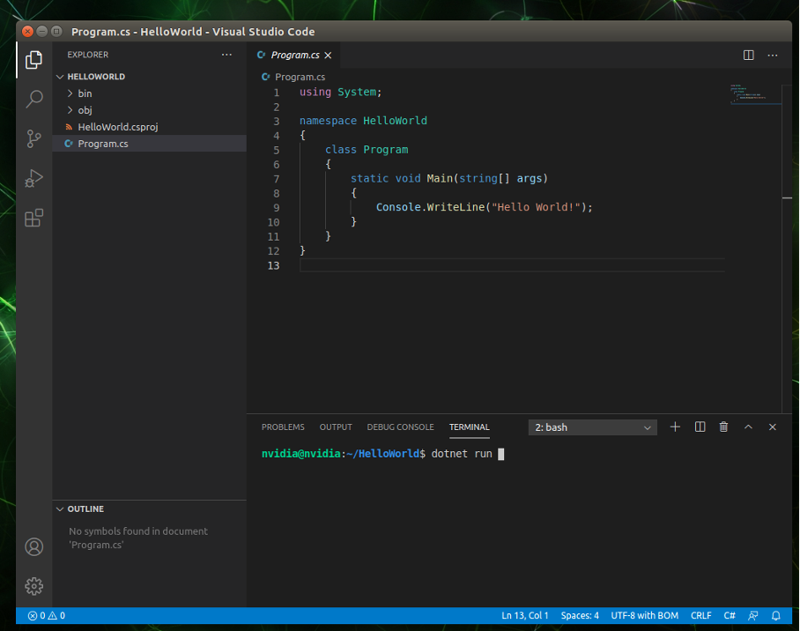Create a new terminal with plus icon
Viewport: 800px width, 631px height.
pyautogui.click(x=675, y=427)
